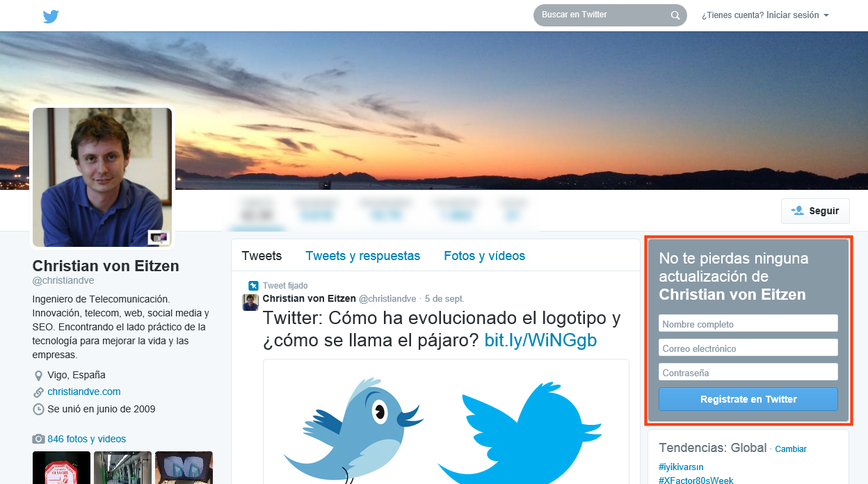Click the Vigo, España location text
This screenshot has height=484, width=868.
coord(77,376)
